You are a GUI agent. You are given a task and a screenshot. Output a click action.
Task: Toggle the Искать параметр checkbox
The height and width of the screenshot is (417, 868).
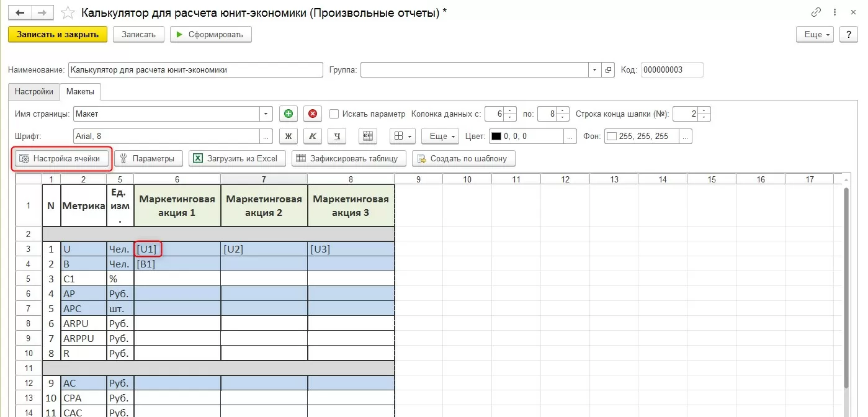pos(334,114)
